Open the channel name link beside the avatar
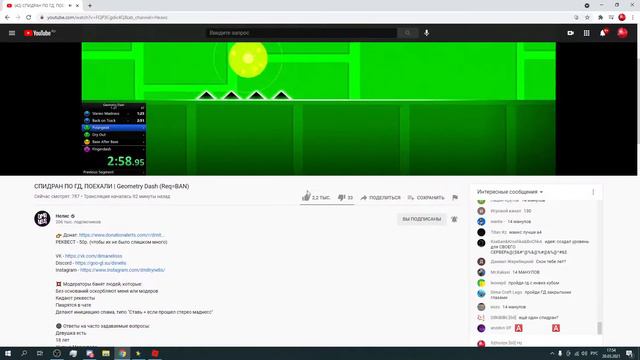The image size is (640, 360). [63, 216]
